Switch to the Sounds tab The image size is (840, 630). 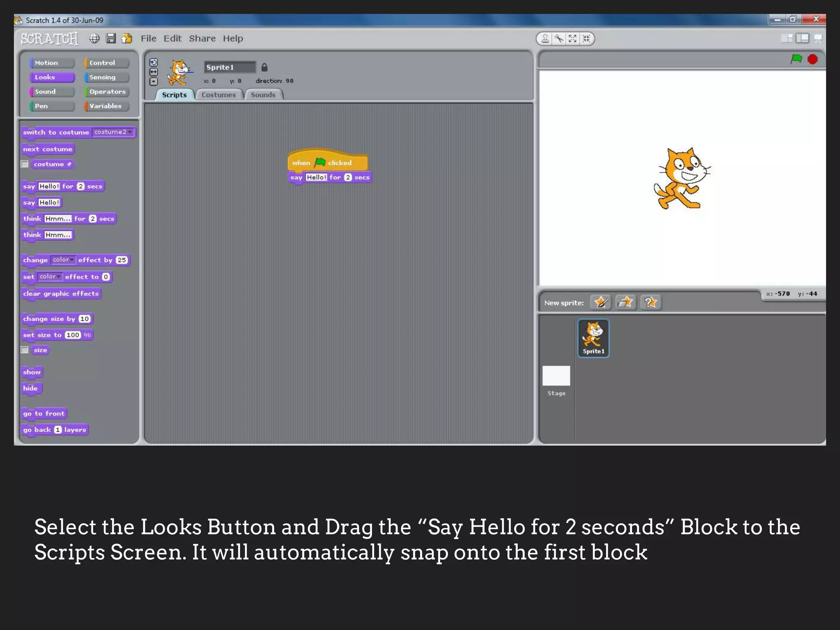(x=263, y=95)
